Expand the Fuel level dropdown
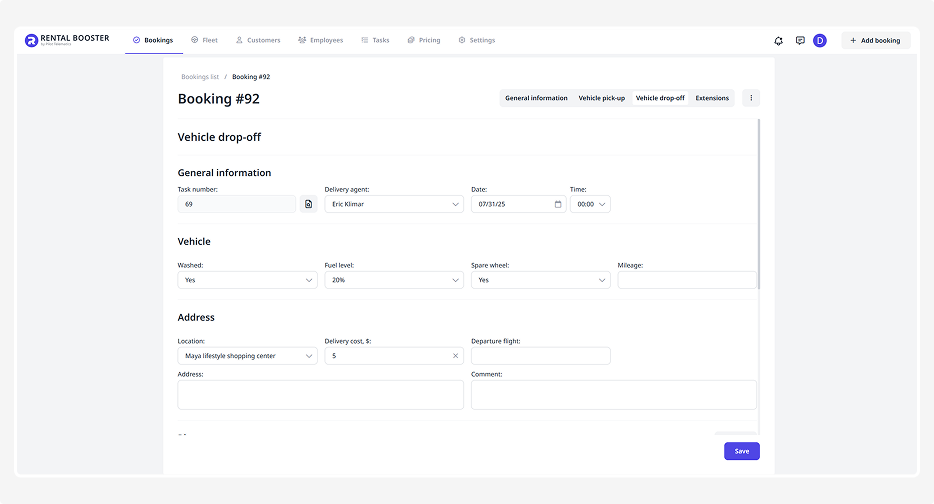 coord(394,280)
